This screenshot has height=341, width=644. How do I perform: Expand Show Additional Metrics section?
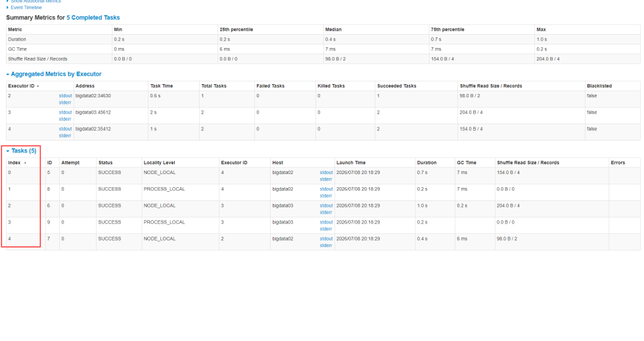[x=36, y=1]
